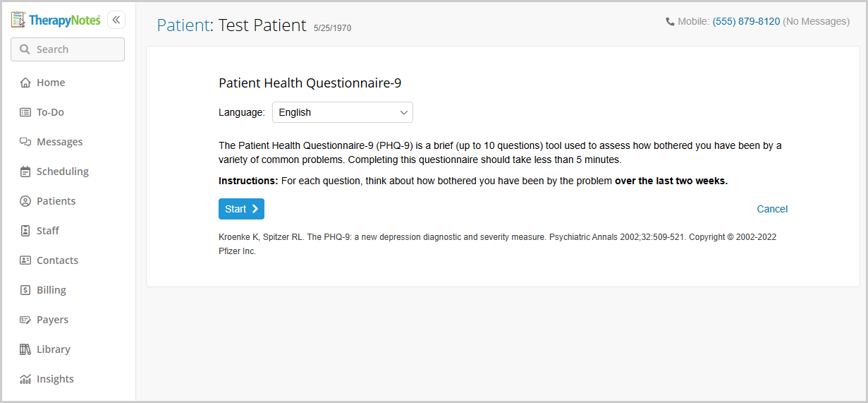The width and height of the screenshot is (868, 403).
Task: Click the Billing dollar icon
Action: click(x=25, y=290)
